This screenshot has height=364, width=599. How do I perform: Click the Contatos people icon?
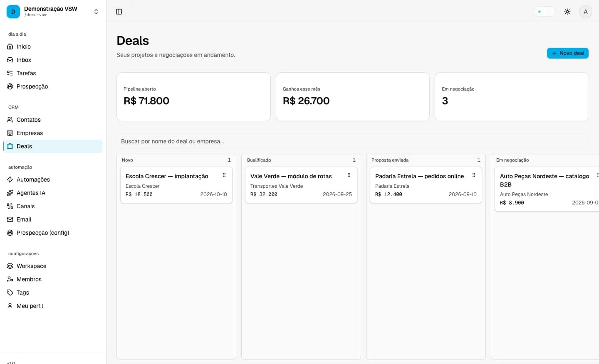click(10, 120)
